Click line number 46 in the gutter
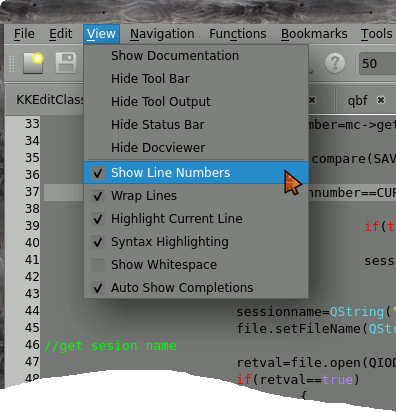 [x=32, y=345]
